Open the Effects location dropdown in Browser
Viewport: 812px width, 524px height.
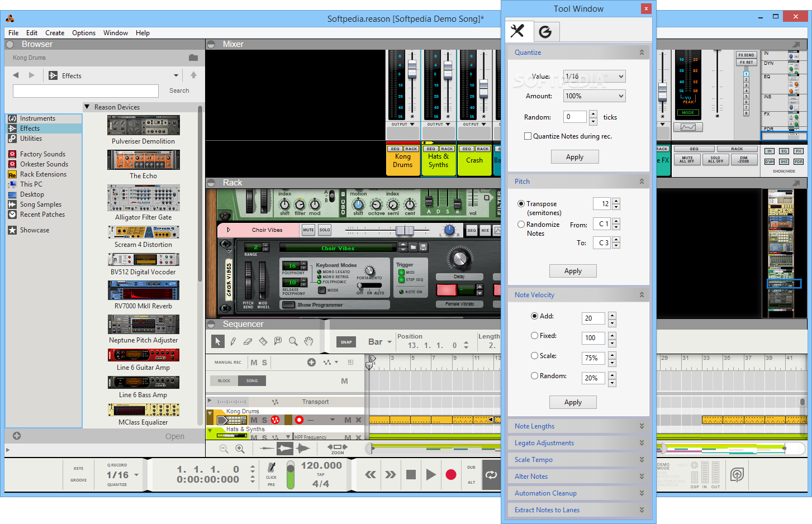176,75
